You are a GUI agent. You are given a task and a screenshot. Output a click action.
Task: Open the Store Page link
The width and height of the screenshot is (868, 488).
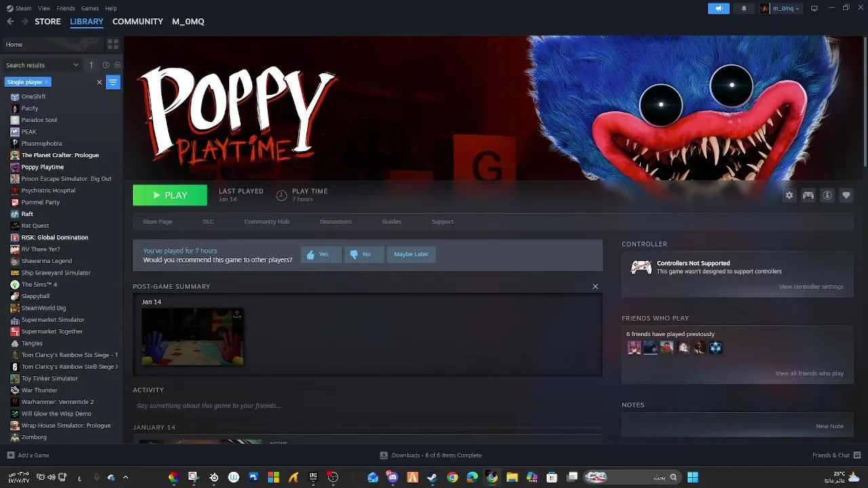coord(157,222)
